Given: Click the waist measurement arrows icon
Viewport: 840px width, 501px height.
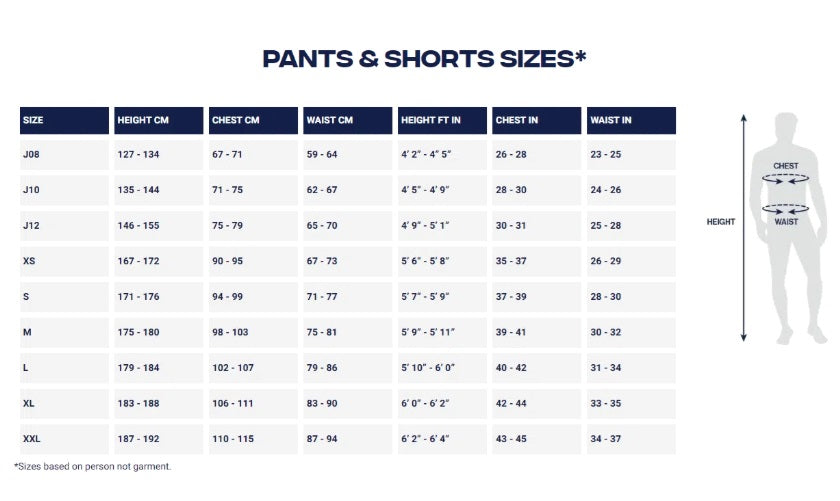Looking at the screenshot, I should tap(786, 209).
